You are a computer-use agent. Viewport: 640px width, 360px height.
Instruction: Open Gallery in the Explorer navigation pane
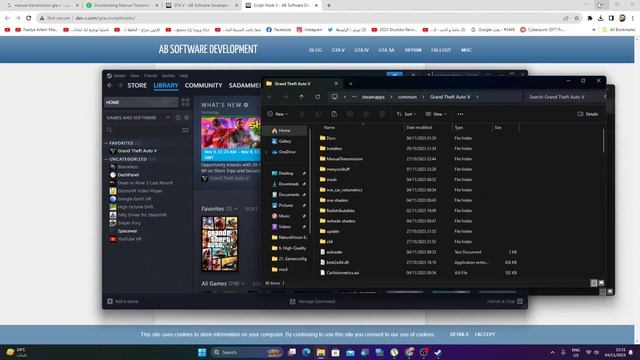tap(284, 141)
